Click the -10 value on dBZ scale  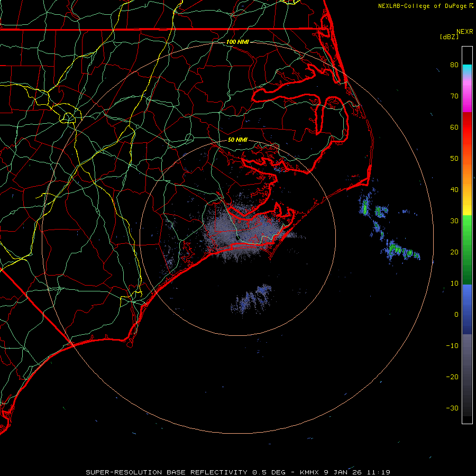click(452, 346)
